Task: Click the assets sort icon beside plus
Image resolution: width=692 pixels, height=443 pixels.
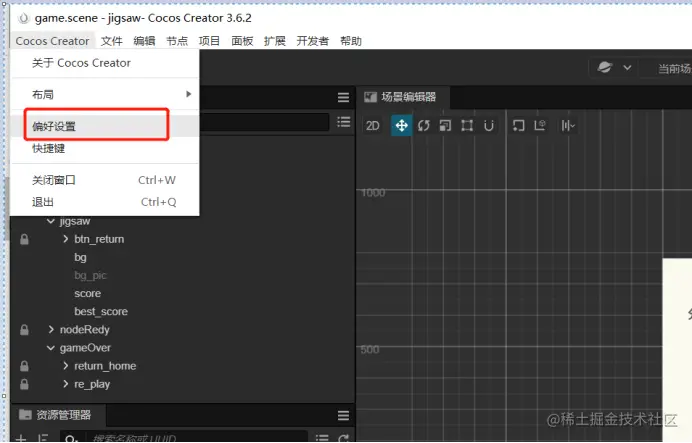Action: click(43, 439)
